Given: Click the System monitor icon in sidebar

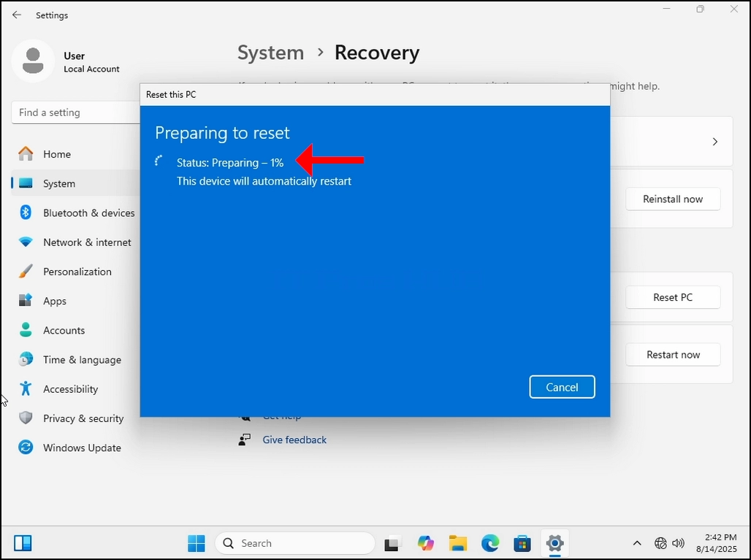Looking at the screenshot, I should click(26, 183).
